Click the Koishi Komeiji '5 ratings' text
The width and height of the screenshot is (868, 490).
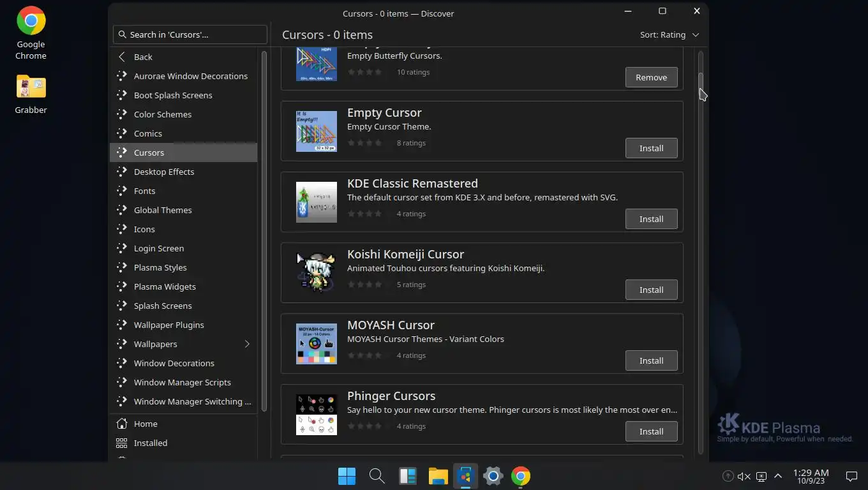pos(412,285)
